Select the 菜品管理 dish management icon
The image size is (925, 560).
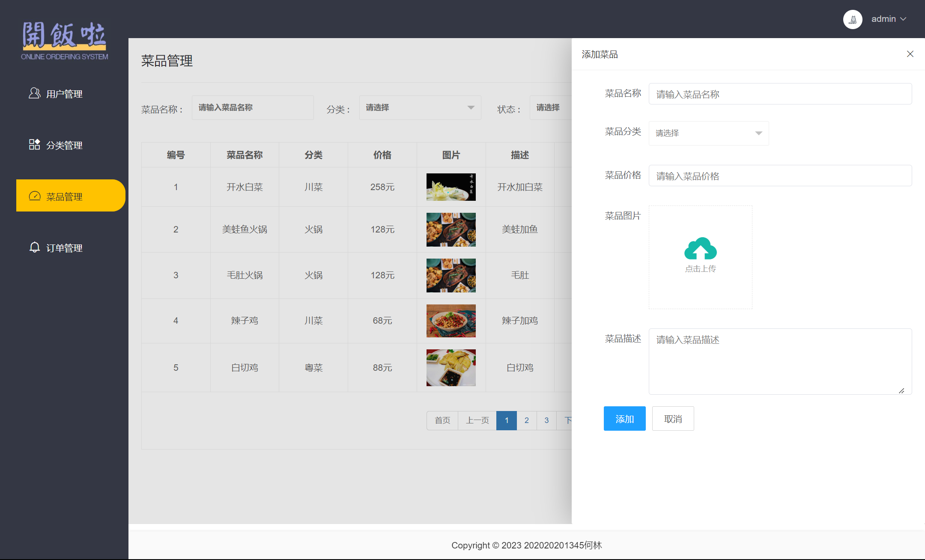(35, 196)
